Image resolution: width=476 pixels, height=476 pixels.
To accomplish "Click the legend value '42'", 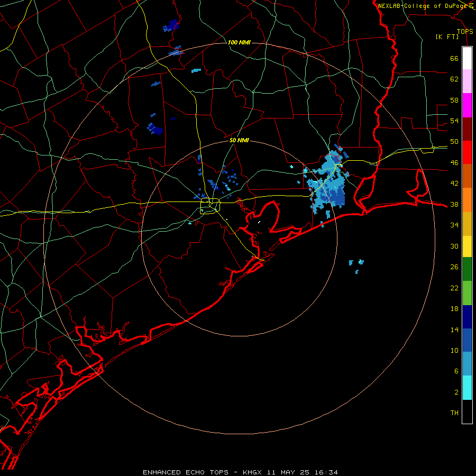I will [x=454, y=184].
